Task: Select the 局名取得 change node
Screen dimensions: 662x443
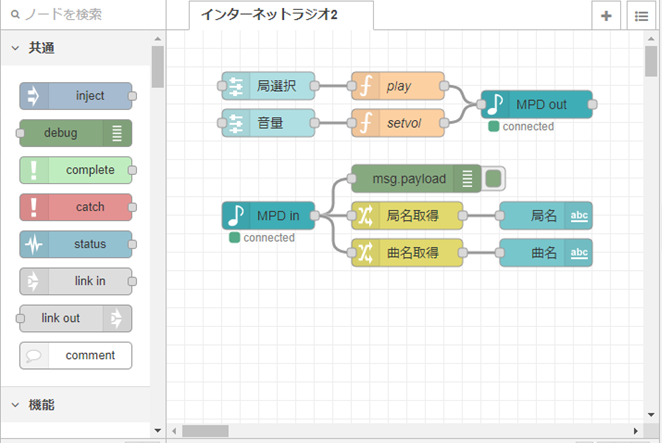Action: (407, 215)
